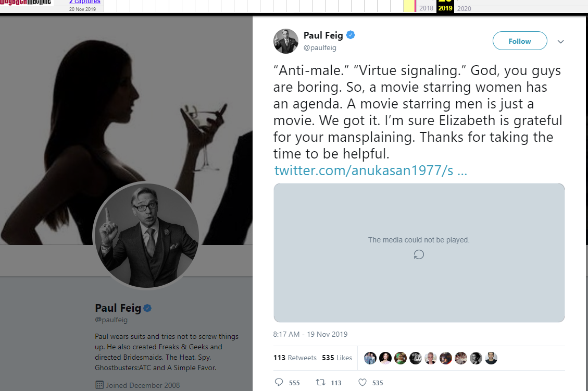Image resolution: width=588 pixels, height=391 pixels.
Task: Open the twitter.com/anukasan1977 link
Action: coord(370,170)
